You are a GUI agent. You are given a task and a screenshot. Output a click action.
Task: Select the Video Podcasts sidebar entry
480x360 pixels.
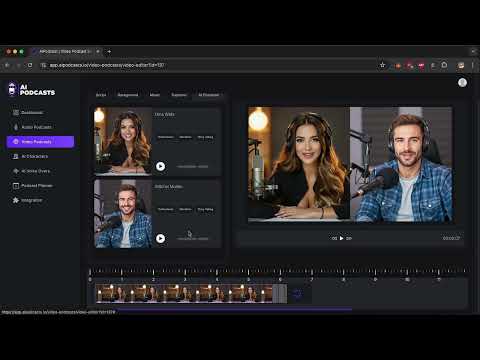[x=40, y=142]
